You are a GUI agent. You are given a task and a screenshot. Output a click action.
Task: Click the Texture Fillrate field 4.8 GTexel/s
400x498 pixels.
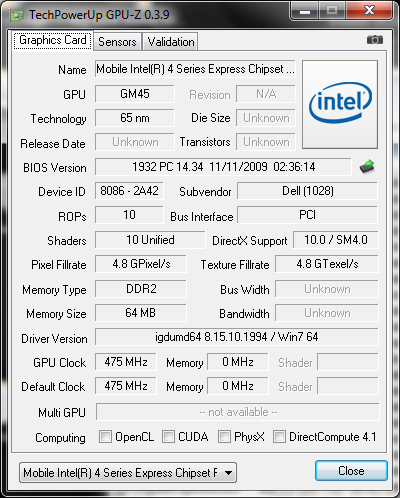click(x=327, y=264)
